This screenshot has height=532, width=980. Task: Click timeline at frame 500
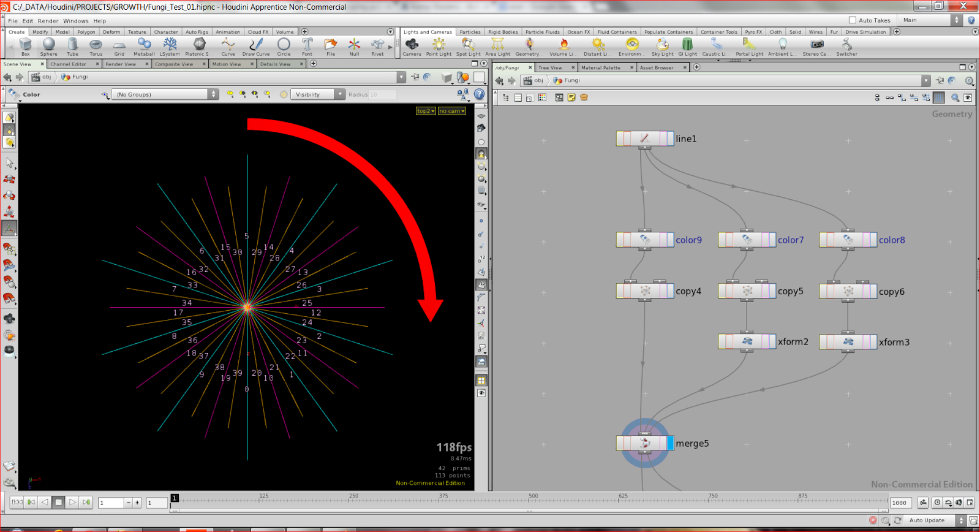(533, 500)
